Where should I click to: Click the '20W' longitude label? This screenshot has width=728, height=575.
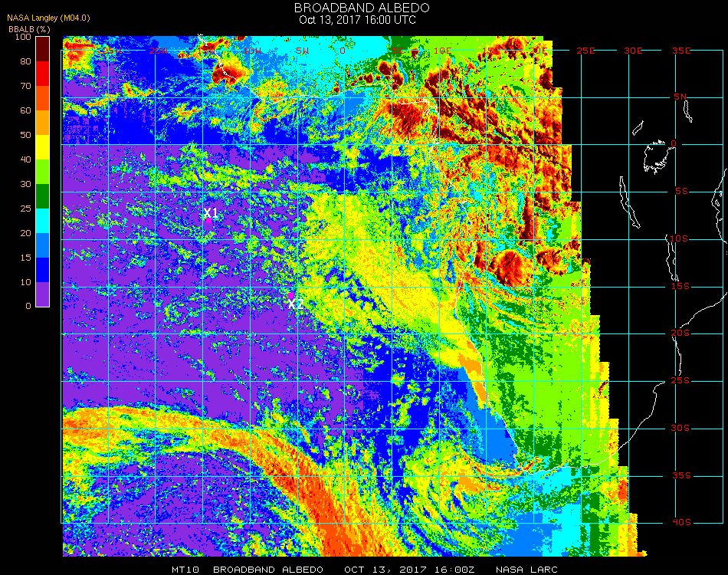pyautogui.click(x=159, y=51)
